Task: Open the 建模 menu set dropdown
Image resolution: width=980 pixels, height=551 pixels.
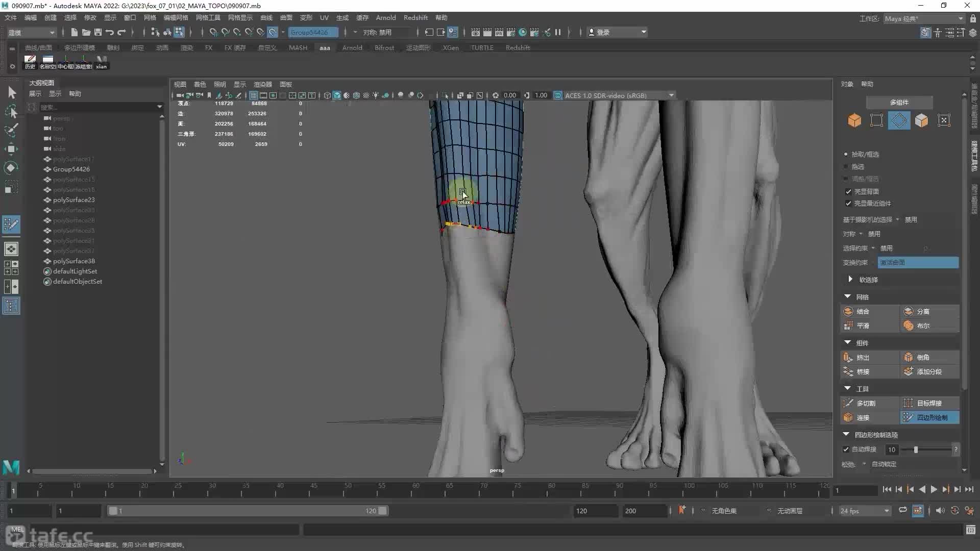Action: tap(31, 32)
